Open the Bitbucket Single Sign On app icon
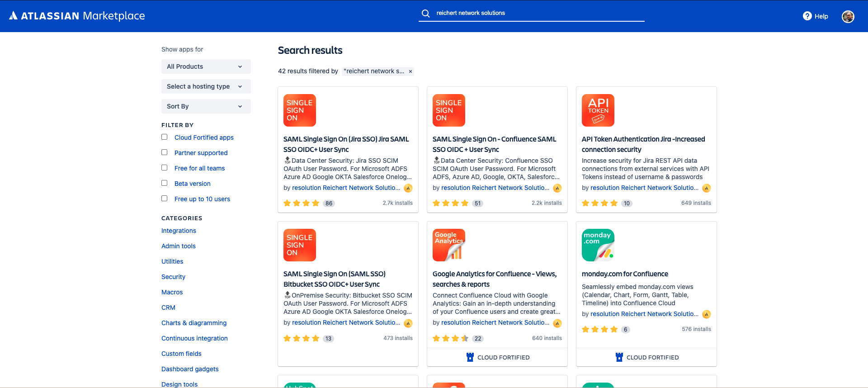Screen dimensions: 868x388 click(300, 245)
